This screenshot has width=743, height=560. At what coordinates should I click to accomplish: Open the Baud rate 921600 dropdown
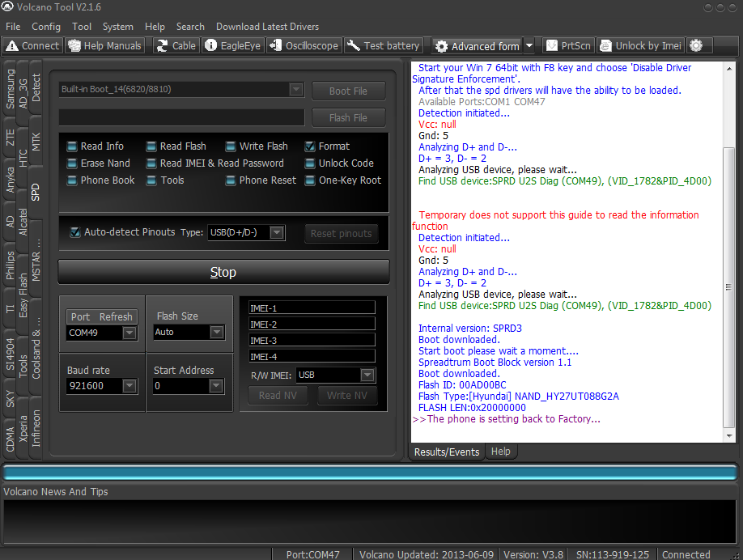129,386
